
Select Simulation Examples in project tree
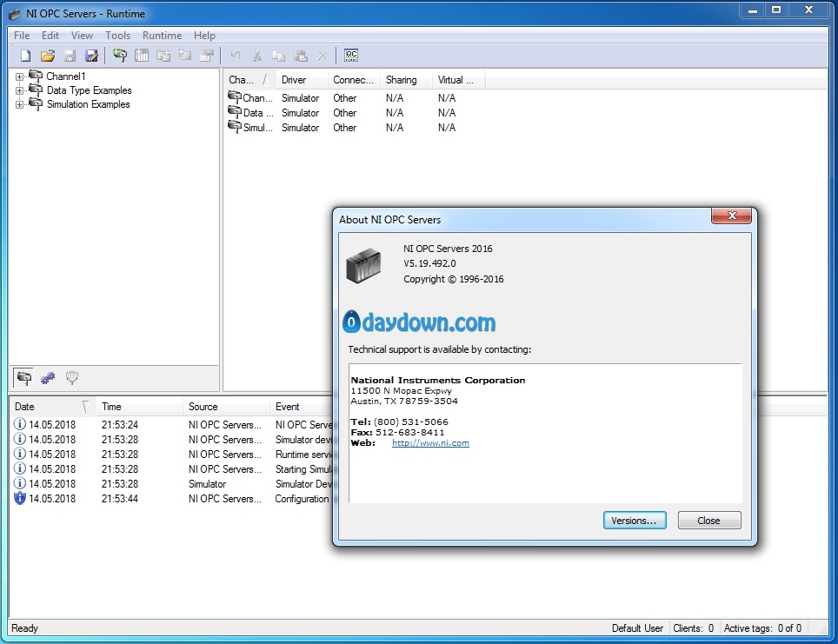point(88,104)
